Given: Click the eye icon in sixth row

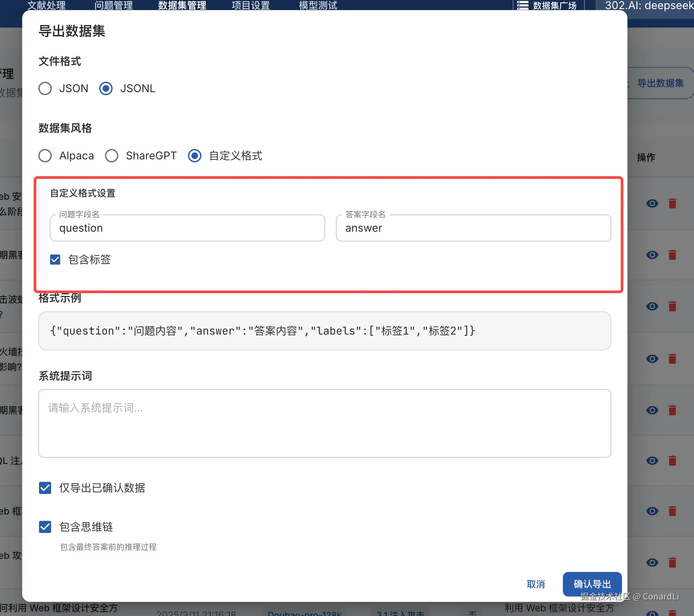Looking at the screenshot, I should [652, 460].
